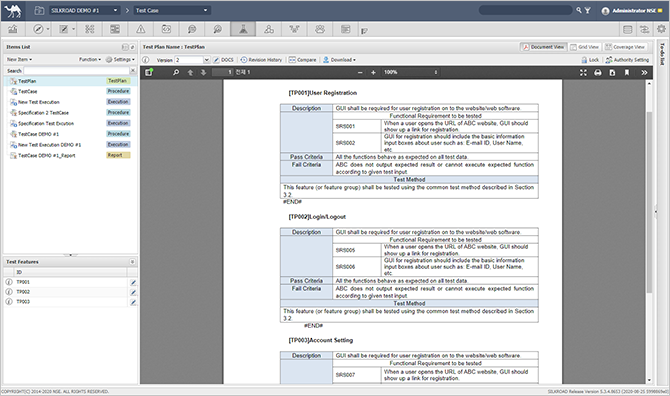
Task: Click the compass navigation toolbar icon
Action: [38, 29]
